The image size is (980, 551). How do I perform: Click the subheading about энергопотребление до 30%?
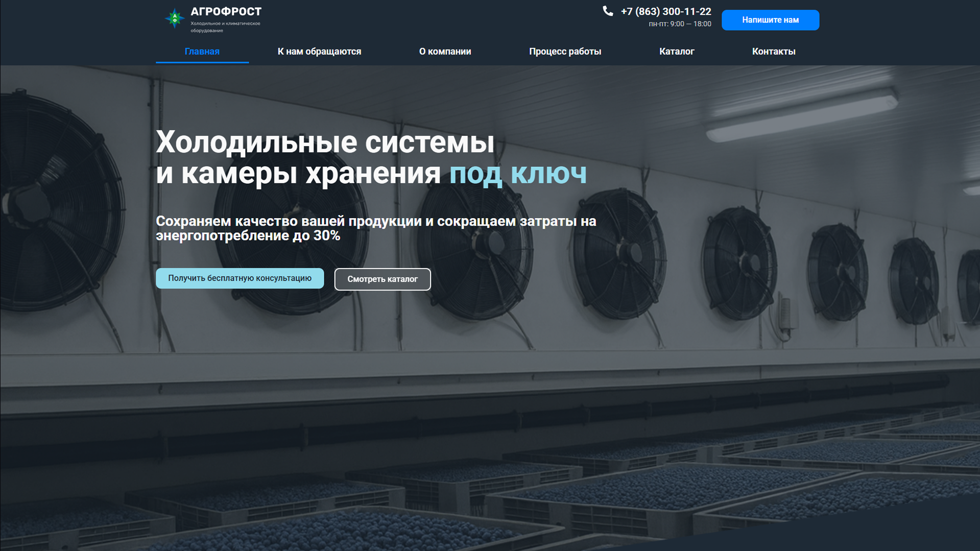point(375,228)
